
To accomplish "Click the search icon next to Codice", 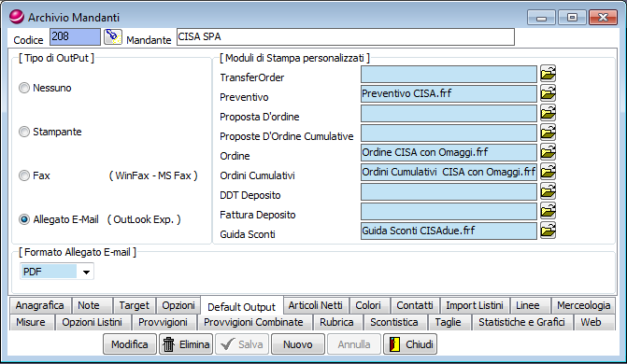I will [113, 36].
